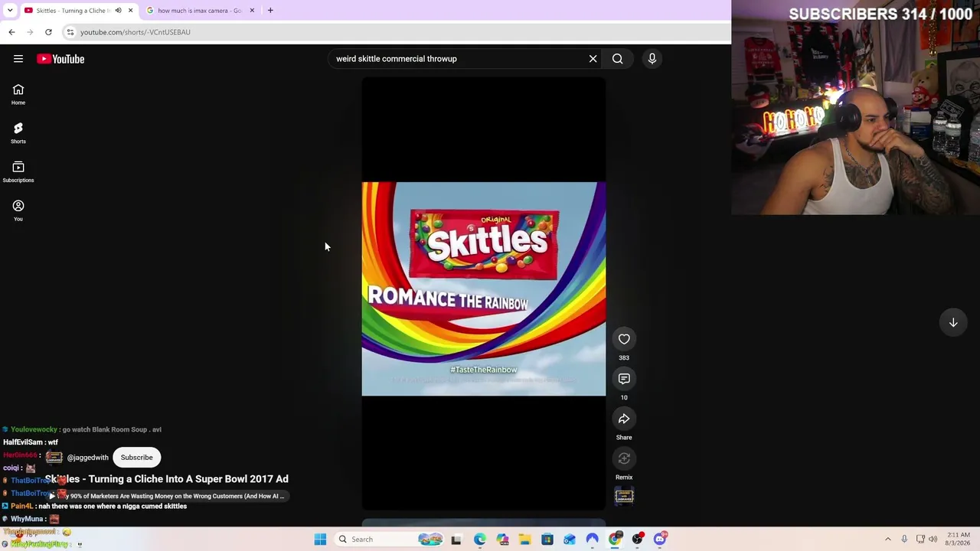Show hidden system tray icons

tap(888, 540)
